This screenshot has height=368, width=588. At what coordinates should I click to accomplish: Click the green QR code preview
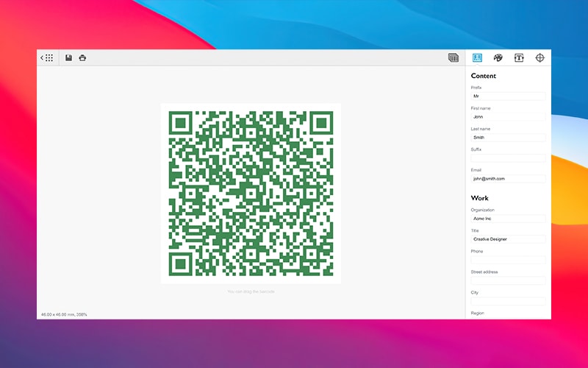click(x=251, y=193)
